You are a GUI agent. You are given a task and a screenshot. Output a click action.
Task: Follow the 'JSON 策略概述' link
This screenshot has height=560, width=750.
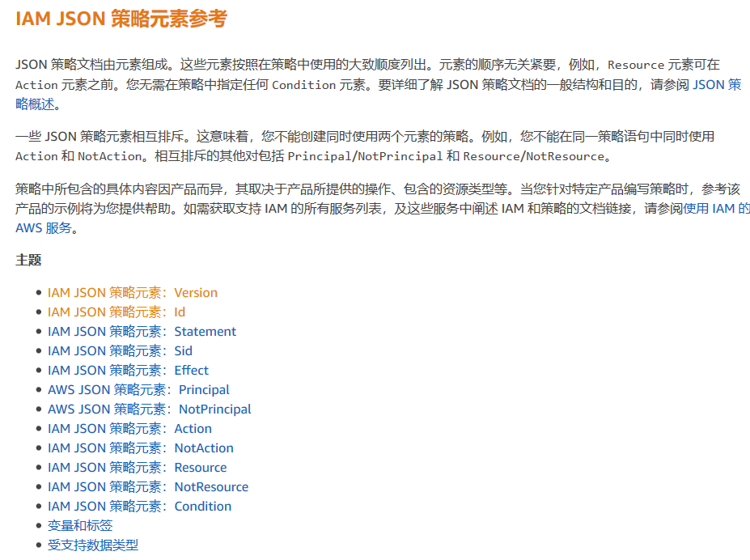click(717, 85)
